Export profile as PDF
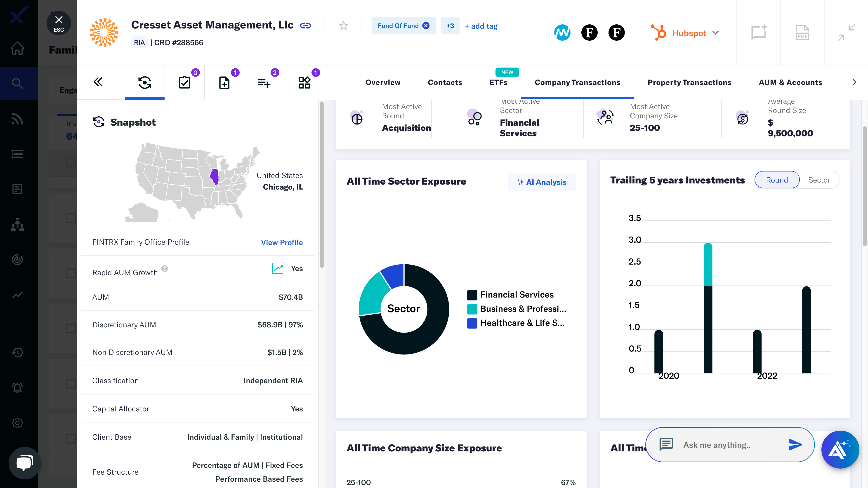Viewport: 868px width, 488px height. [x=802, y=32]
